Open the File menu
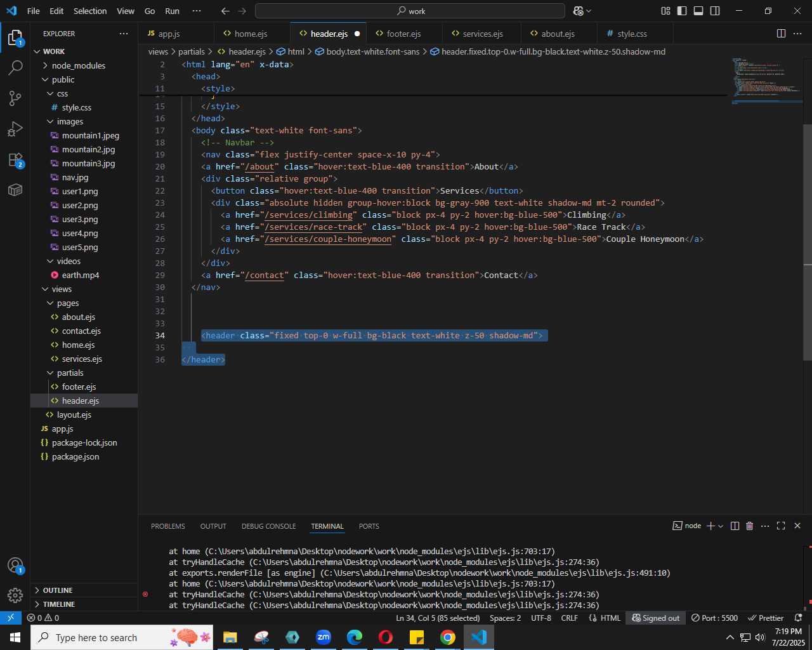This screenshot has width=812, height=650. point(34,11)
